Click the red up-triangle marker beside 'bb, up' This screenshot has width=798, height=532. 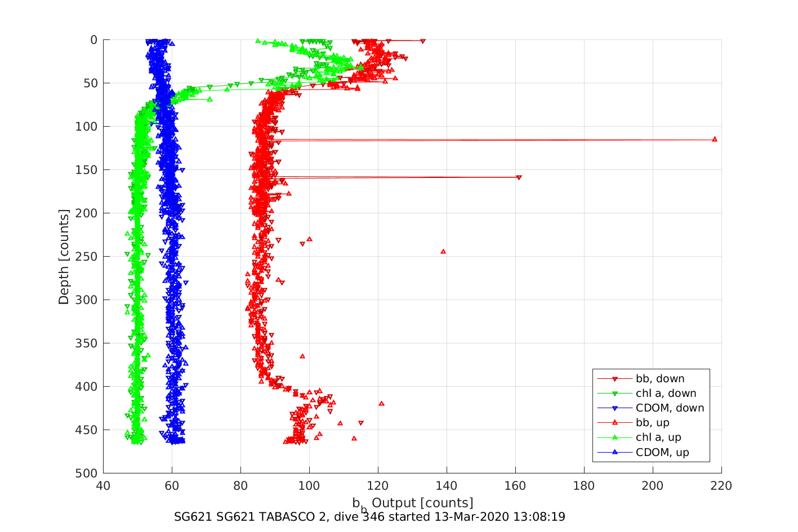click(x=615, y=422)
